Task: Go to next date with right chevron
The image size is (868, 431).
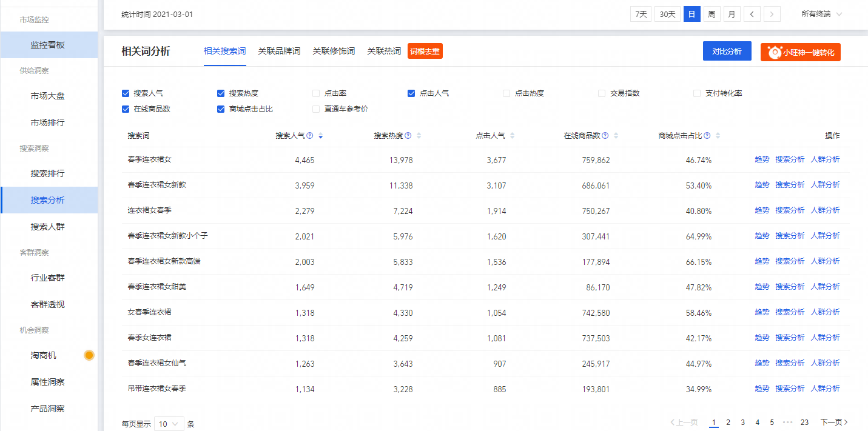Action: (772, 14)
